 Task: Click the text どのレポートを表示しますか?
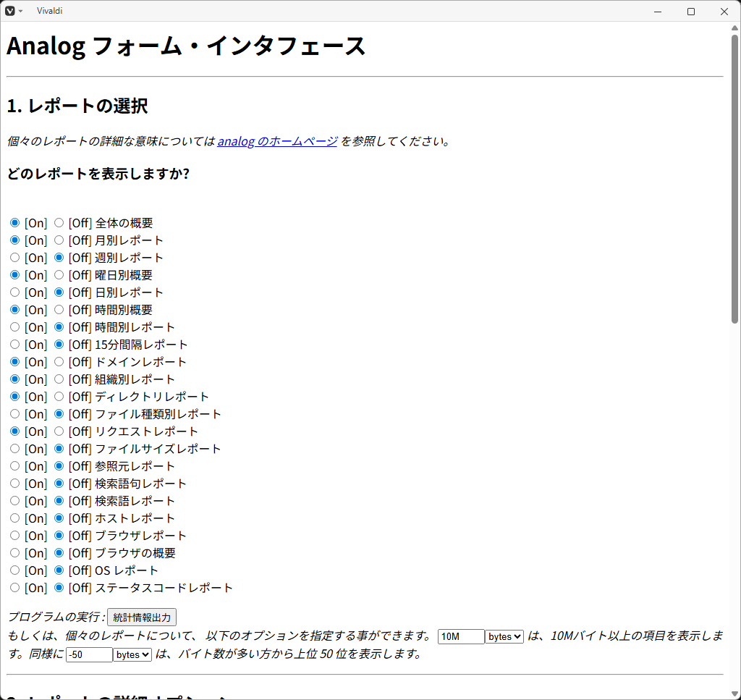click(x=98, y=174)
